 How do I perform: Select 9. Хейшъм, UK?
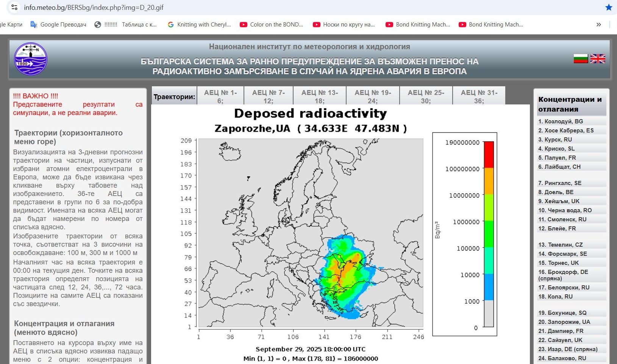[x=572, y=201]
